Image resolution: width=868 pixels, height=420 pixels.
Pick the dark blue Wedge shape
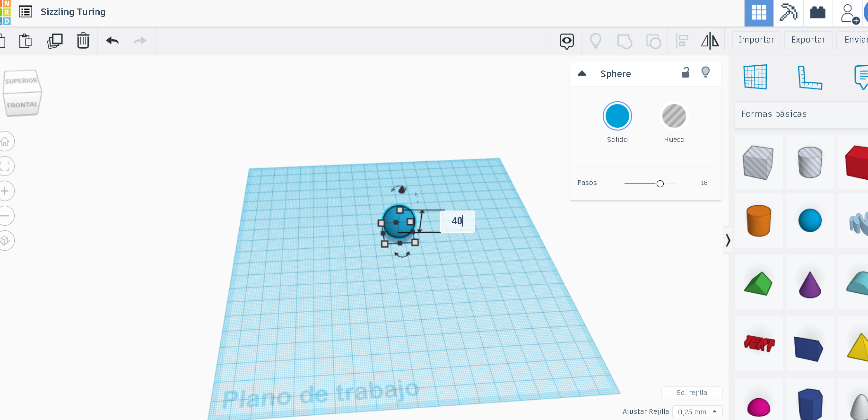[810, 344]
